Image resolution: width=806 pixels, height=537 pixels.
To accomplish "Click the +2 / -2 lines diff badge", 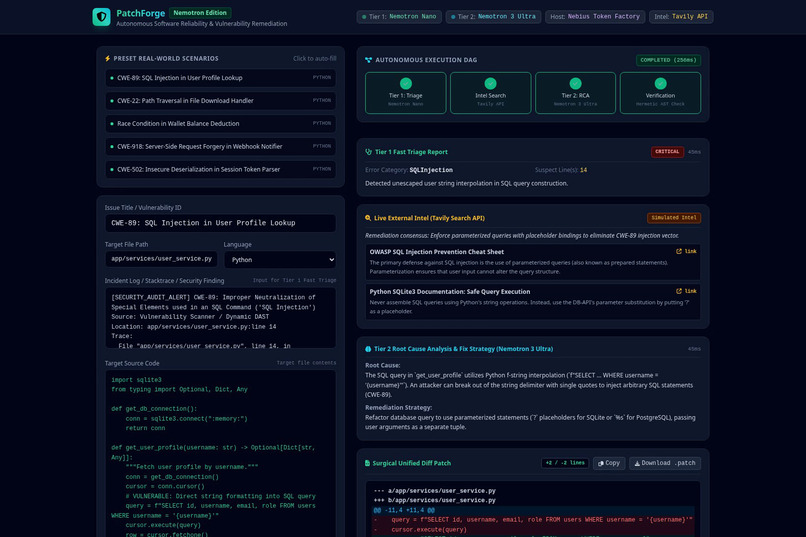I will pyautogui.click(x=565, y=463).
